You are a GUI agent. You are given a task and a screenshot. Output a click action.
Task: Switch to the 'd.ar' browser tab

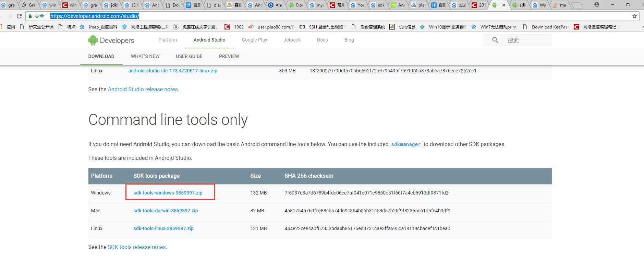coord(214,5)
